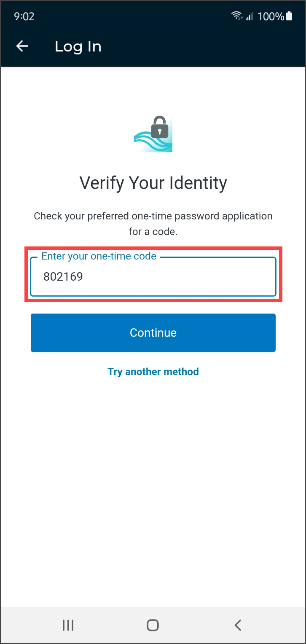Tap the battery icon in status bar

tap(289, 16)
